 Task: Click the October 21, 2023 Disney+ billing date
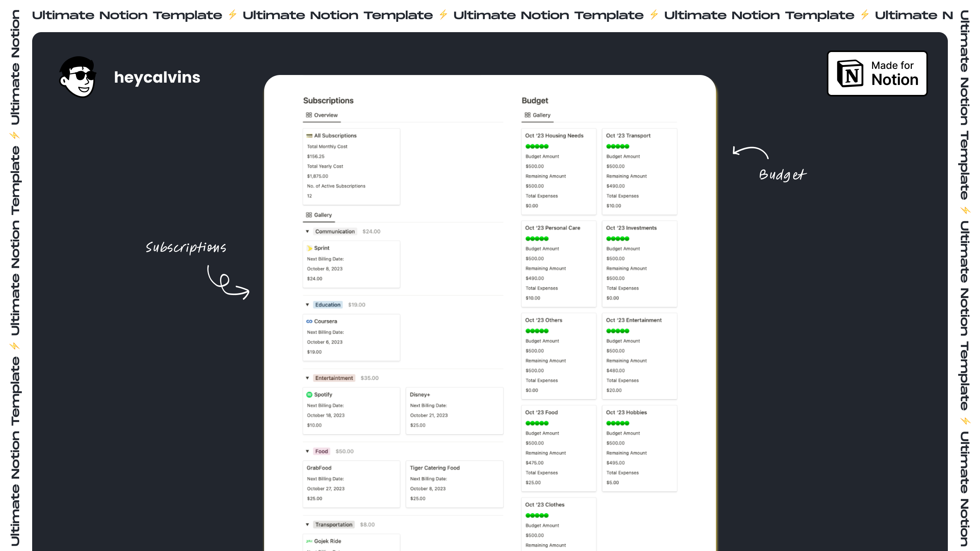pos(429,416)
